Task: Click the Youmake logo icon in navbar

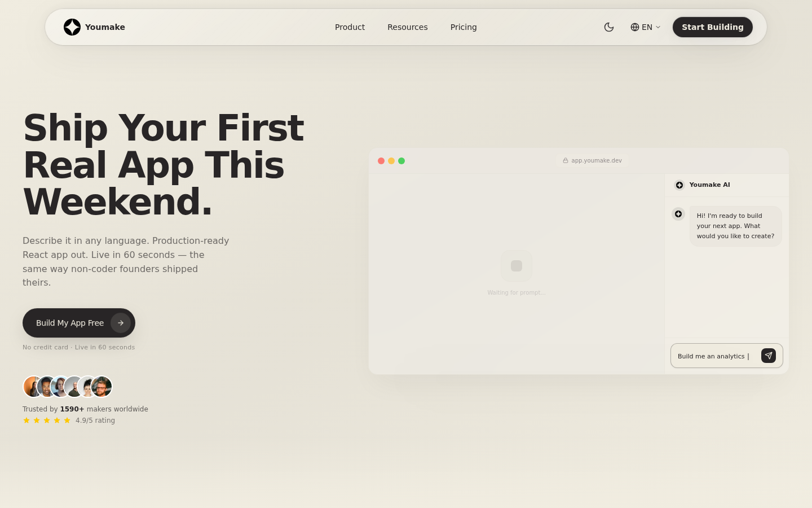Action: pyautogui.click(x=72, y=27)
